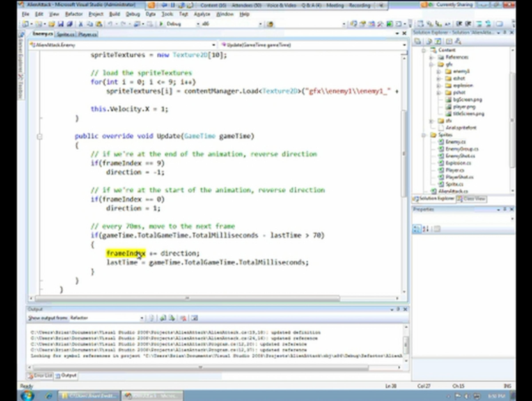Click the green Start Debugging arrow
This screenshot has height=401, width=532.
tap(161, 24)
